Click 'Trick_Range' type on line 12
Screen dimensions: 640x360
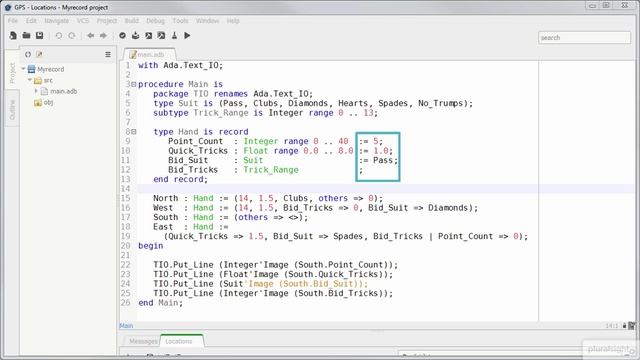coord(271,170)
